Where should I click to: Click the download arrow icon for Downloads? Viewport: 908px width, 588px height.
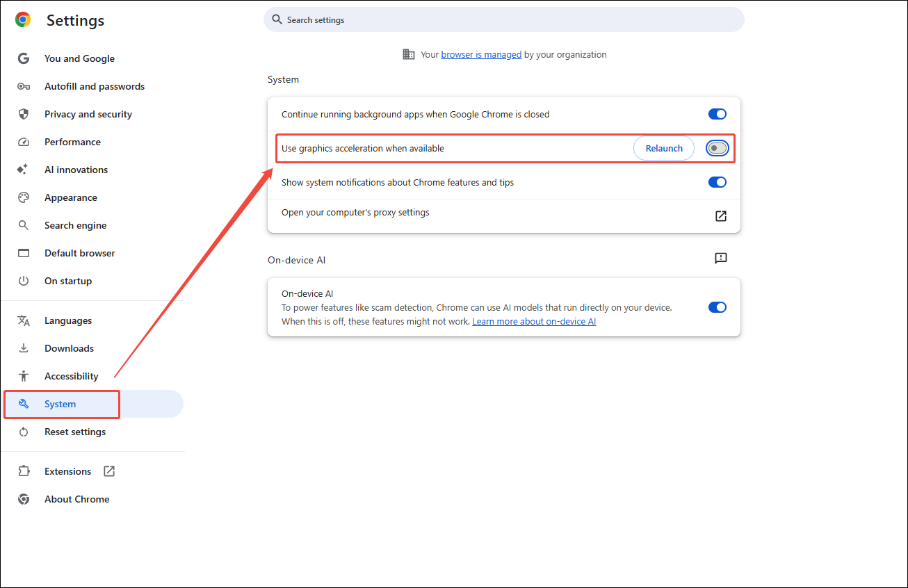24,348
